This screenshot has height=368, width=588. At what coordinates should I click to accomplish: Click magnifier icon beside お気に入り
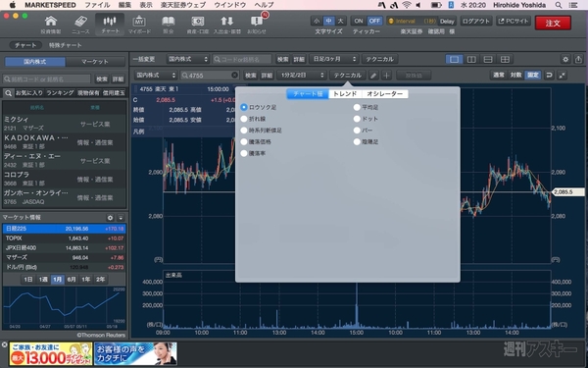click(x=8, y=93)
